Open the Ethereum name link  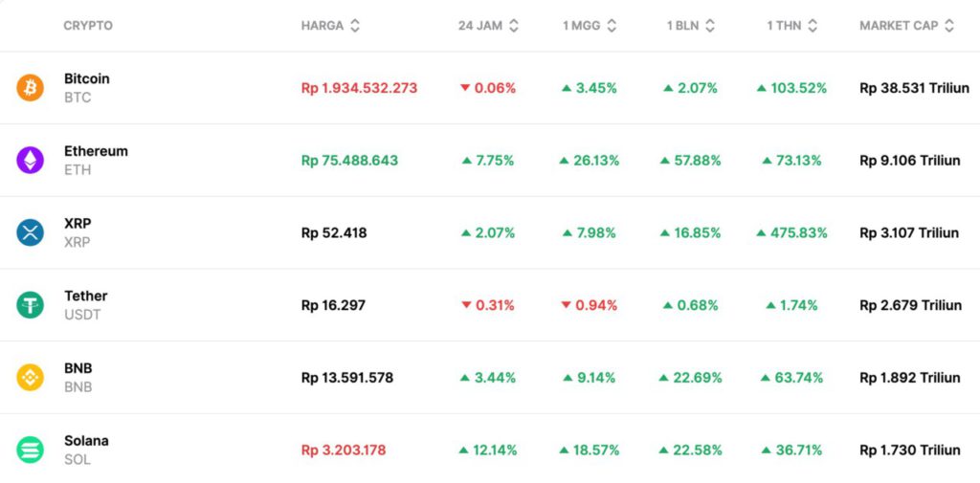point(96,151)
